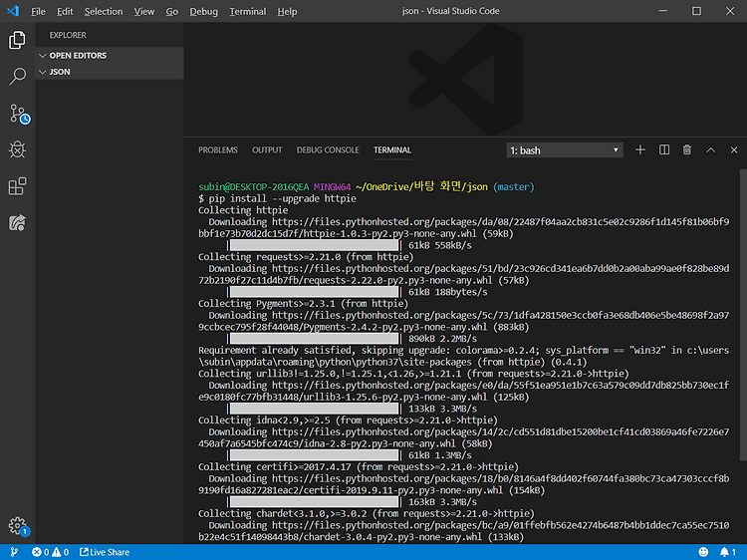Open the Edit menu
This screenshot has width=747, height=560.
[x=65, y=11]
